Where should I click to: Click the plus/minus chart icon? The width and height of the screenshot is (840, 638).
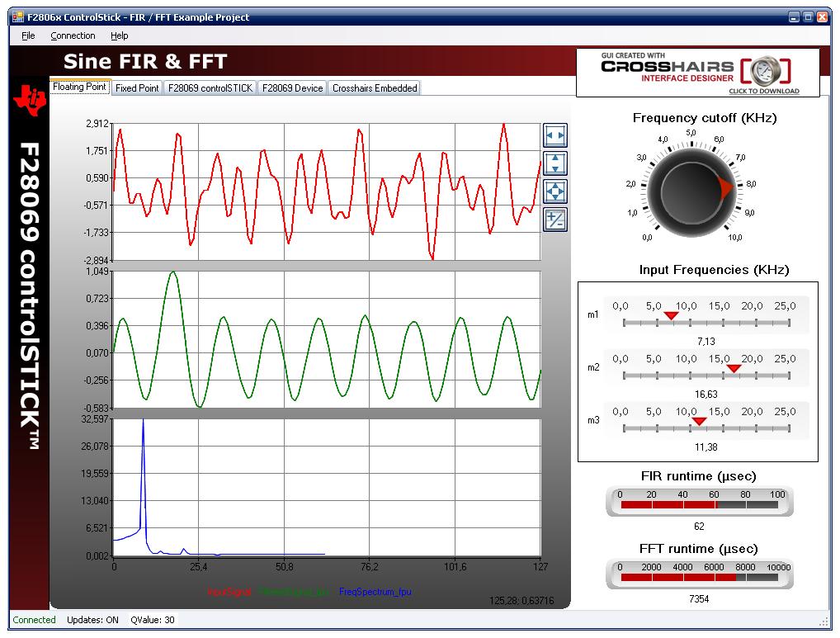tap(555, 219)
